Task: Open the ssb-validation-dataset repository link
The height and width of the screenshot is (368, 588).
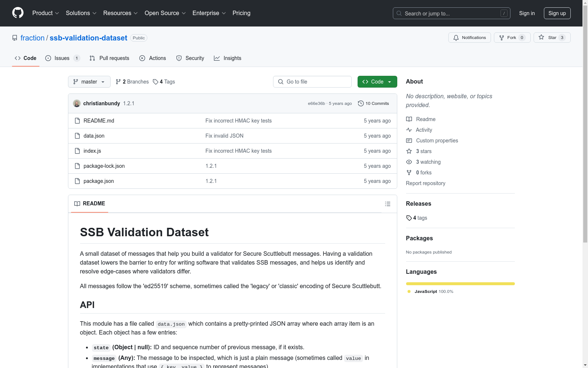Action: (88, 38)
